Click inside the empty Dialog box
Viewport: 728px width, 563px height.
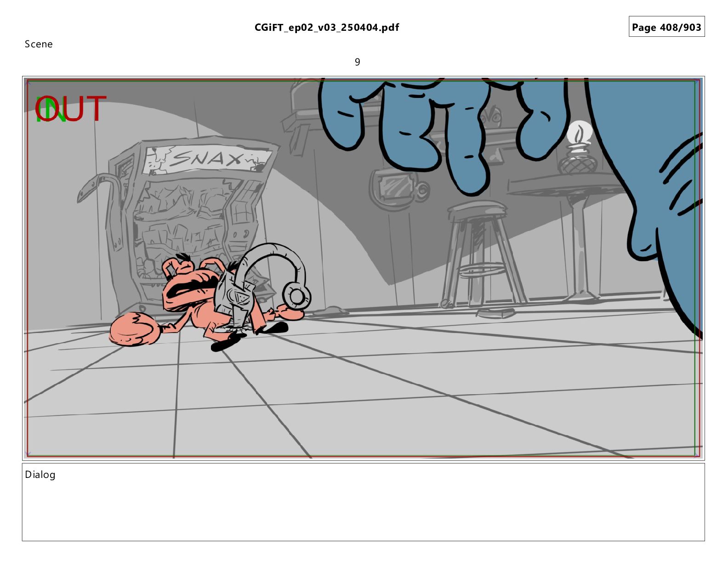point(363,502)
